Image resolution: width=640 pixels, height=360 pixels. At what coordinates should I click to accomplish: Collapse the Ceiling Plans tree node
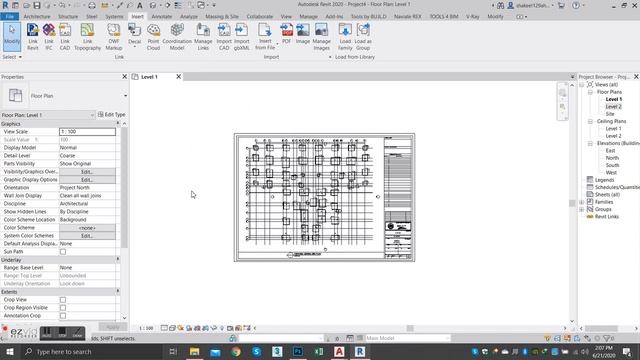tap(590, 122)
